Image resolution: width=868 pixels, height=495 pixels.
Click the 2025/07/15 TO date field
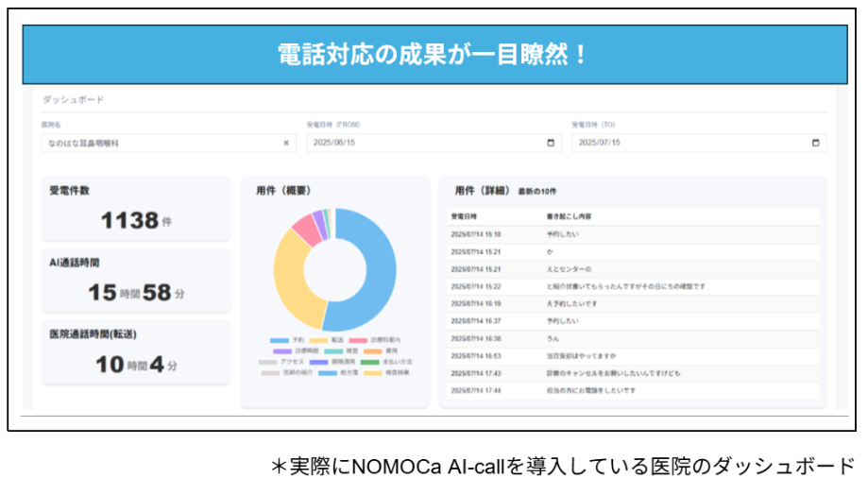(689, 144)
